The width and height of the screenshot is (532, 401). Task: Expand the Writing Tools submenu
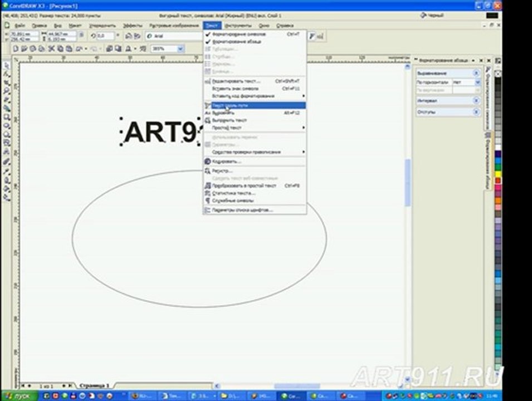click(x=255, y=152)
